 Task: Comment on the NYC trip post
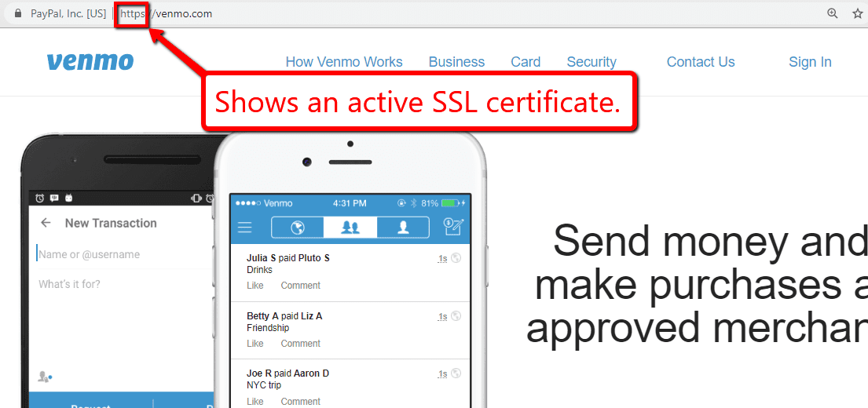pyautogui.click(x=301, y=402)
